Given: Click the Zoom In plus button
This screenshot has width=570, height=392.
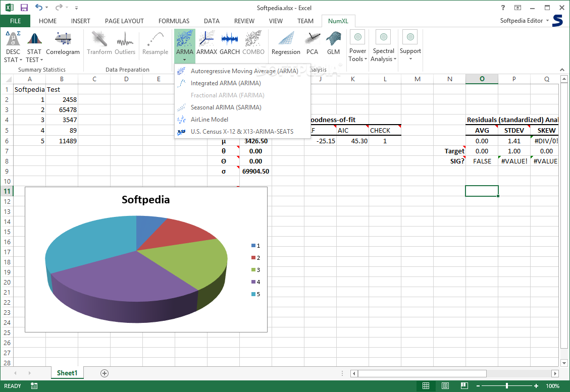Looking at the screenshot, I should coord(536,386).
